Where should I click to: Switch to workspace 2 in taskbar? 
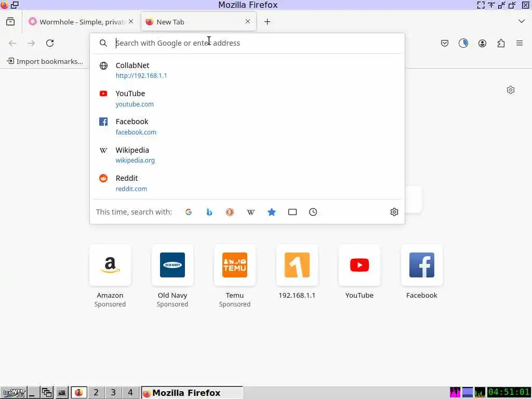coord(96,393)
